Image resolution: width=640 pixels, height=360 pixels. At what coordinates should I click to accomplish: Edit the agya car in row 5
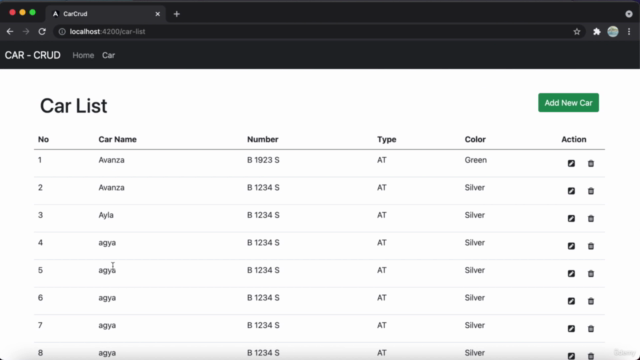[x=571, y=273]
